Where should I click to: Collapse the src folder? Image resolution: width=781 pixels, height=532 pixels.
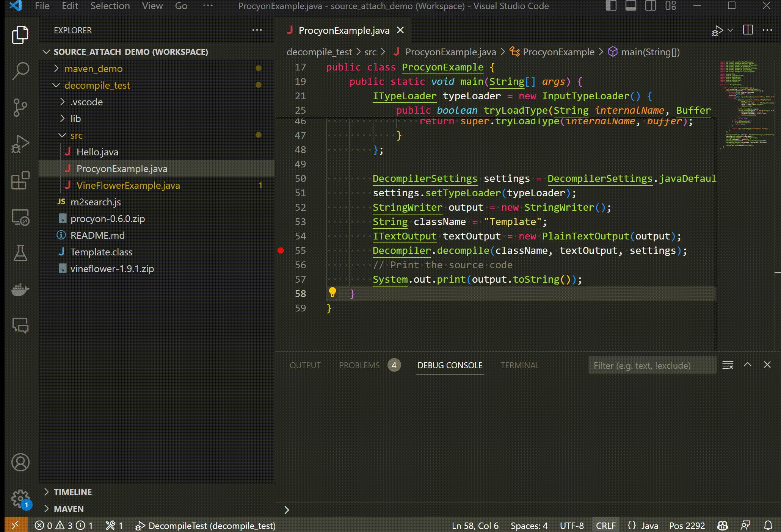tap(77, 135)
